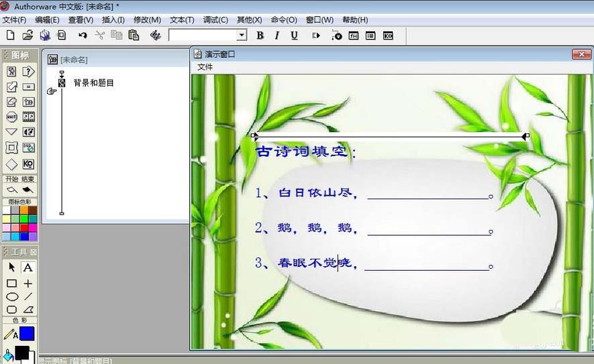The image size is (594, 364).
Task: Open the 文件(F) menu
Action: coord(14,19)
